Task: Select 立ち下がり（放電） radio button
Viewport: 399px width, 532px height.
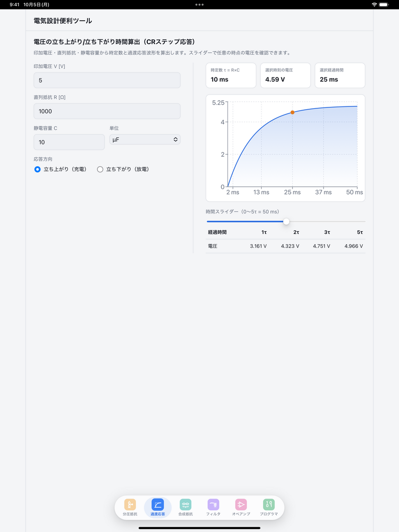Action: point(100,169)
